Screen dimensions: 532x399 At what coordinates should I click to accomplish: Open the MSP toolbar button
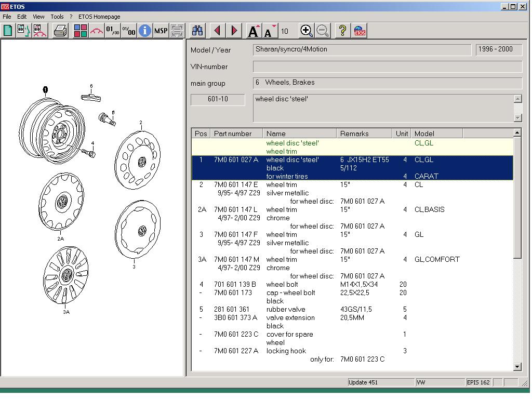pyautogui.click(x=161, y=31)
